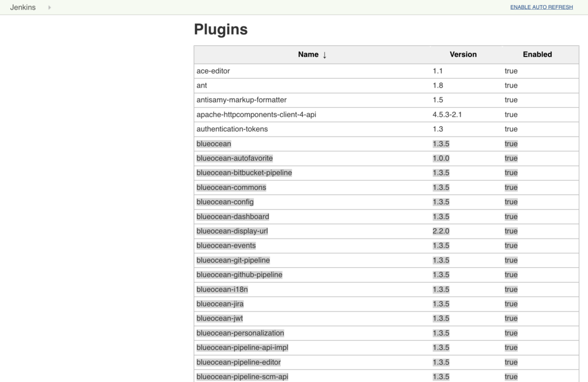Sort the table by Version column

pyautogui.click(x=463, y=54)
